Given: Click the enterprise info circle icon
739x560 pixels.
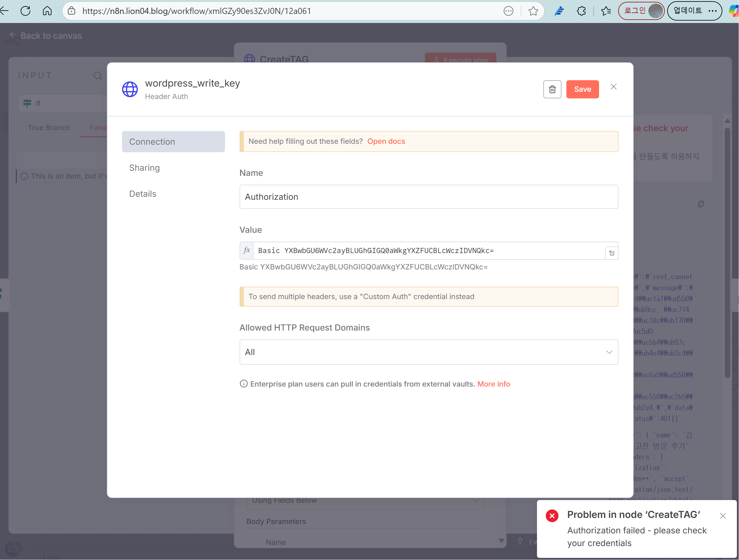Looking at the screenshot, I should 244,384.
